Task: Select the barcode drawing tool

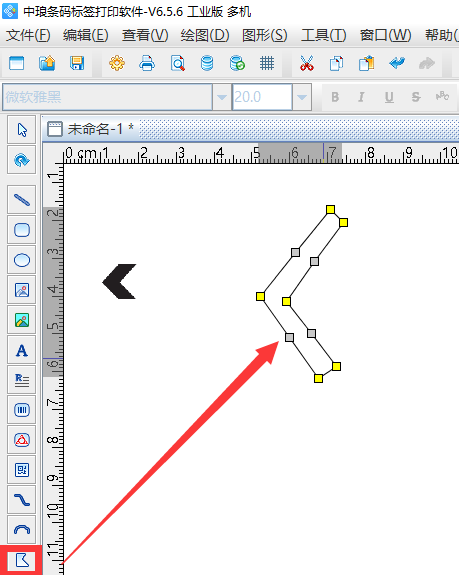Action: pos(22,410)
